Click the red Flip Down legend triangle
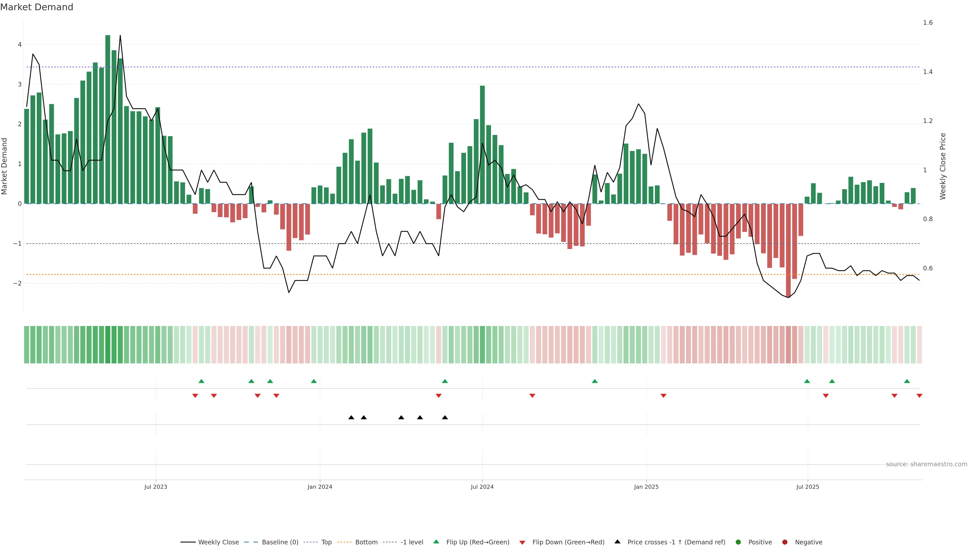980x551 pixels. pyautogui.click(x=522, y=542)
